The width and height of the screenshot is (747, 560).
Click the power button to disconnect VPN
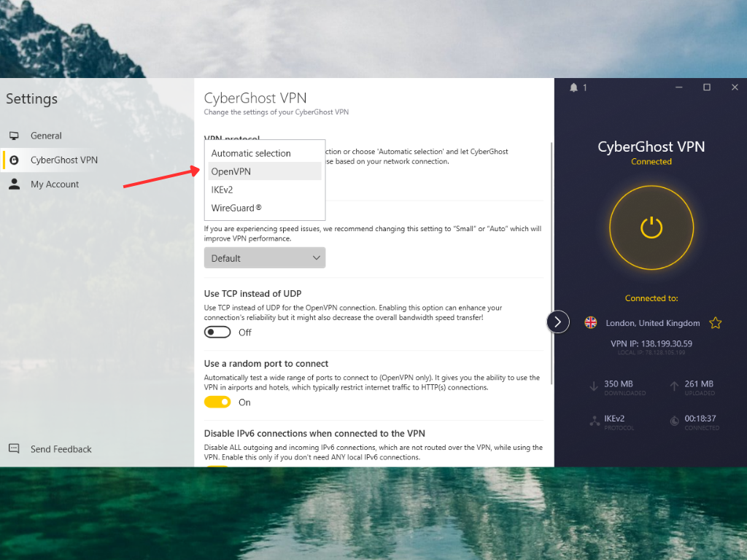coord(651,227)
